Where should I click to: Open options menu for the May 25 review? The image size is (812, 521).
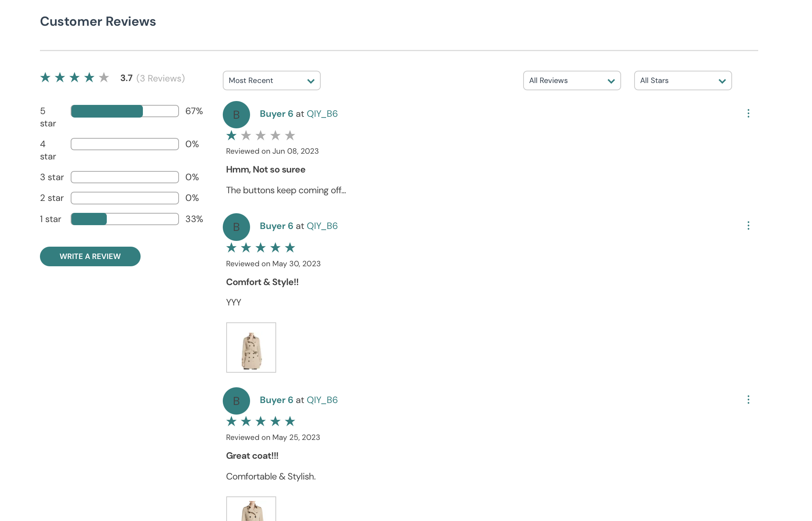point(748,400)
